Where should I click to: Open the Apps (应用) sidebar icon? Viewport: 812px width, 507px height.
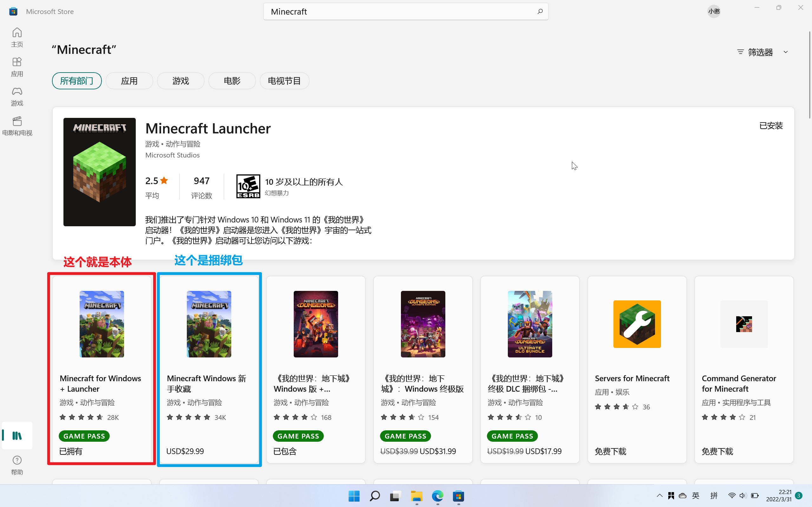coord(17,67)
